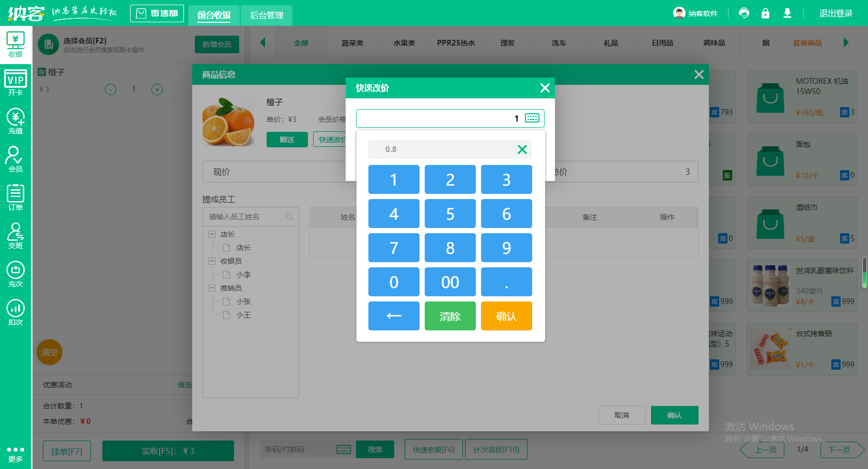Clear keypad entry with the X icon

tap(522, 149)
